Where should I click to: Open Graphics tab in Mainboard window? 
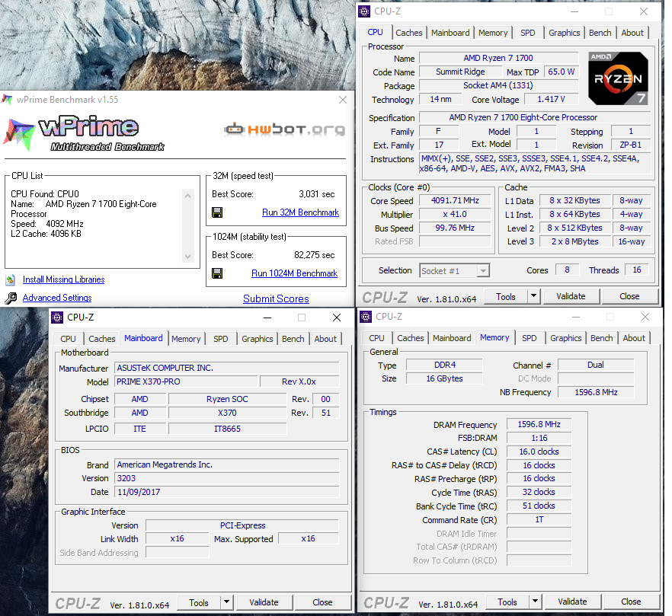tap(258, 338)
